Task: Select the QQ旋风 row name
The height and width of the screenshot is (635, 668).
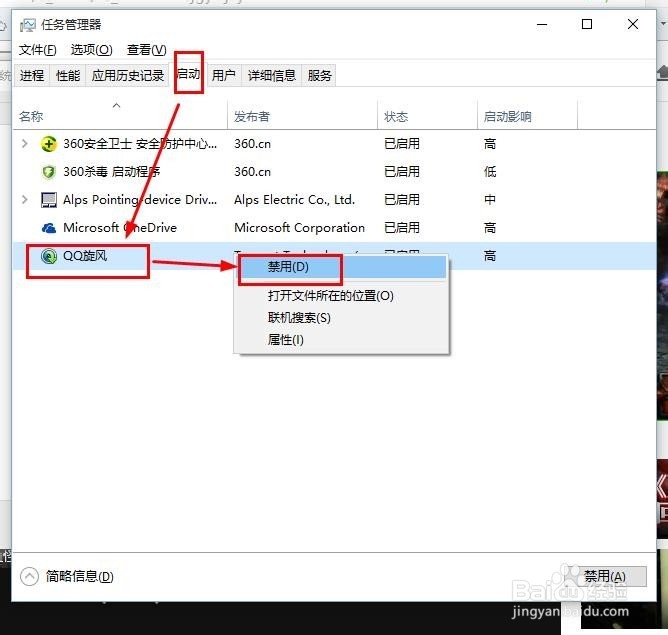Action: pyautogui.click(x=85, y=256)
